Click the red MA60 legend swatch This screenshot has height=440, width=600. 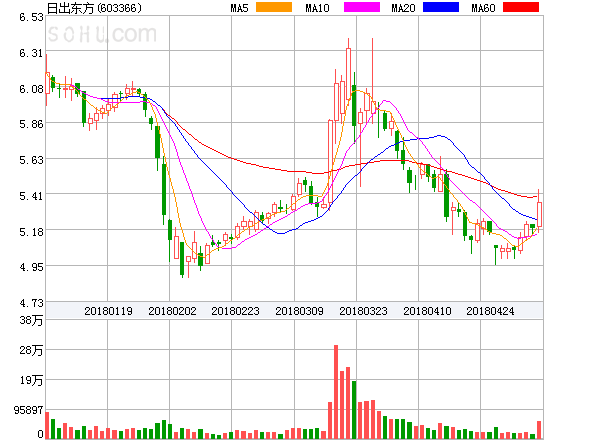click(x=521, y=7)
